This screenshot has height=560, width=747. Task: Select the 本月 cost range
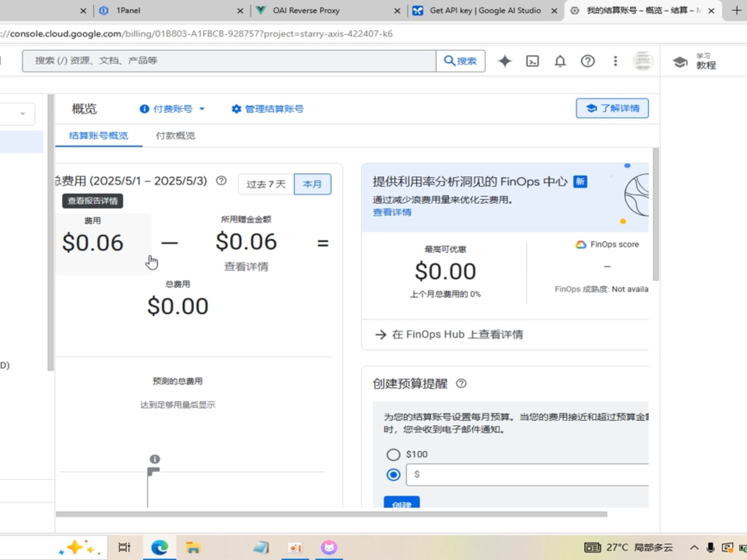(x=312, y=184)
